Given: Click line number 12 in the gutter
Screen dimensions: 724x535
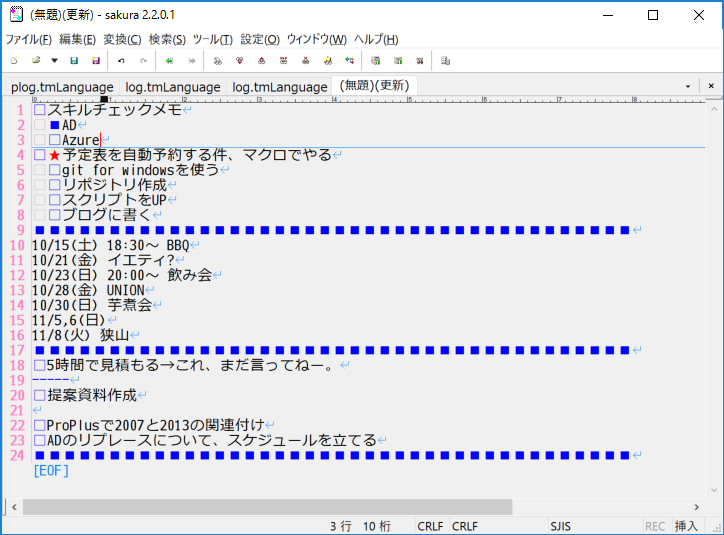Looking at the screenshot, I should click(x=17, y=275).
